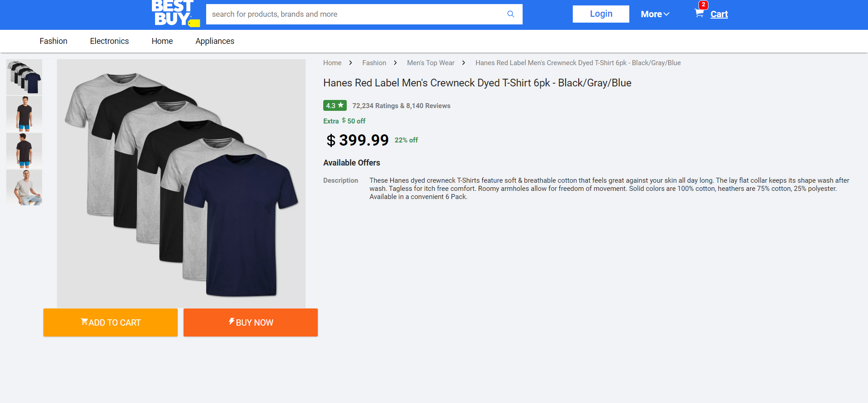Select the model back view thumbnail
The height and width of the screenshot is (403, 868).
coord(24,150)
